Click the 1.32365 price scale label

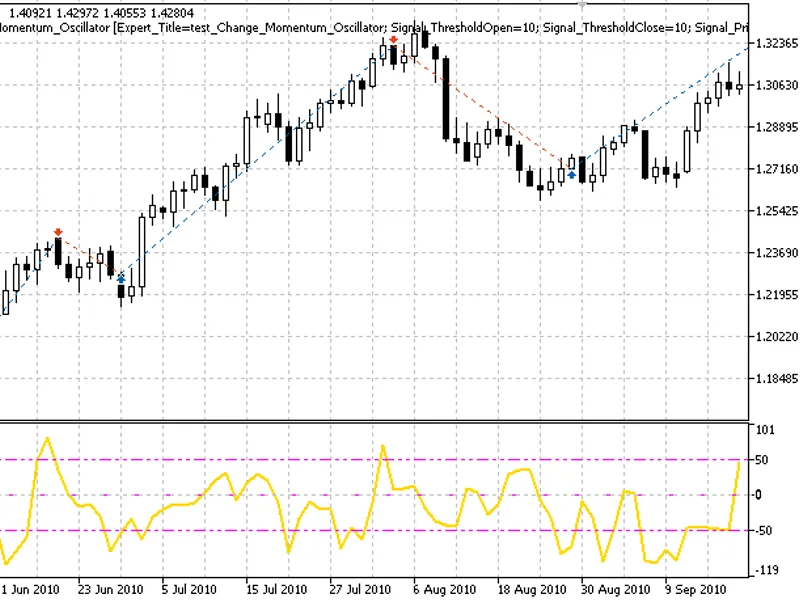776,43
